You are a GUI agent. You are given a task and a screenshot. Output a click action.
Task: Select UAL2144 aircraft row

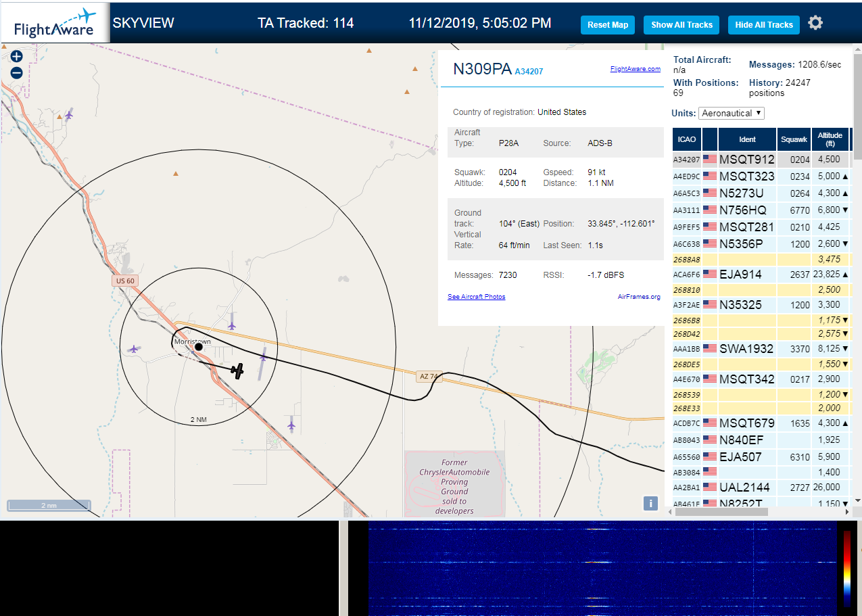pyautogui.click(x=761, y=488)
